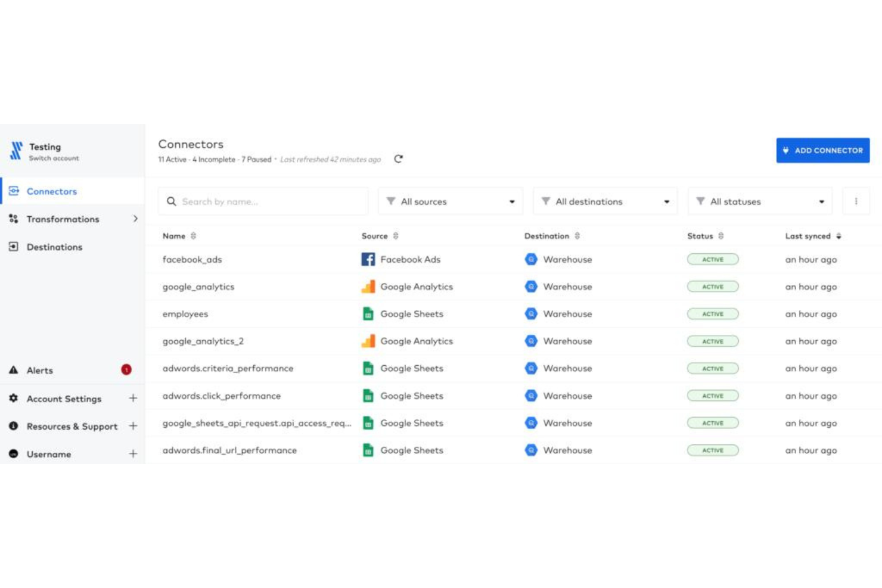Open the All sources dropdown
882x588 pixels.
click(x=450, y=201)
